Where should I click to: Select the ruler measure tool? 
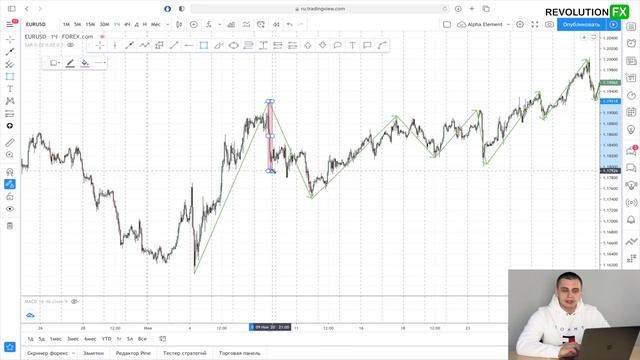(x=10, y=142)
